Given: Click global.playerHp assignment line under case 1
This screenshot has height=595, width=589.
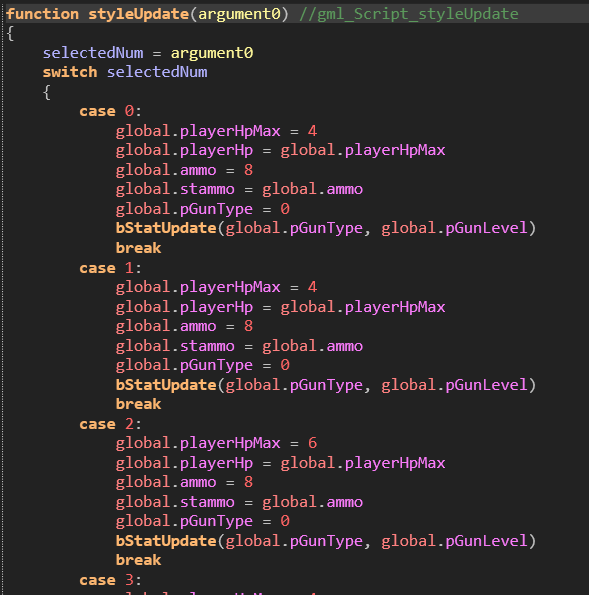Looking at the screenshot, I should 280,307.
